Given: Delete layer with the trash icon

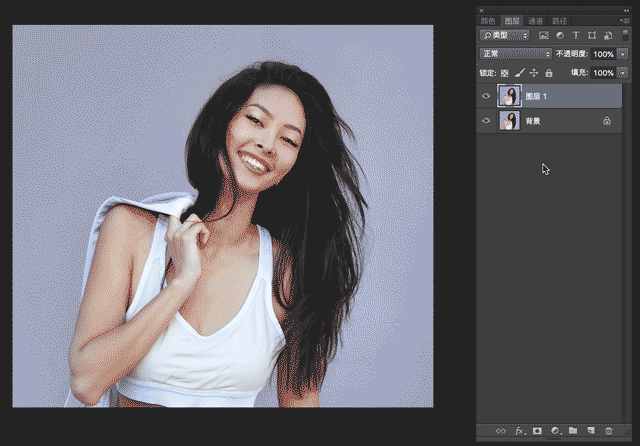Looking at the screenshot, I should click(609, 431).
